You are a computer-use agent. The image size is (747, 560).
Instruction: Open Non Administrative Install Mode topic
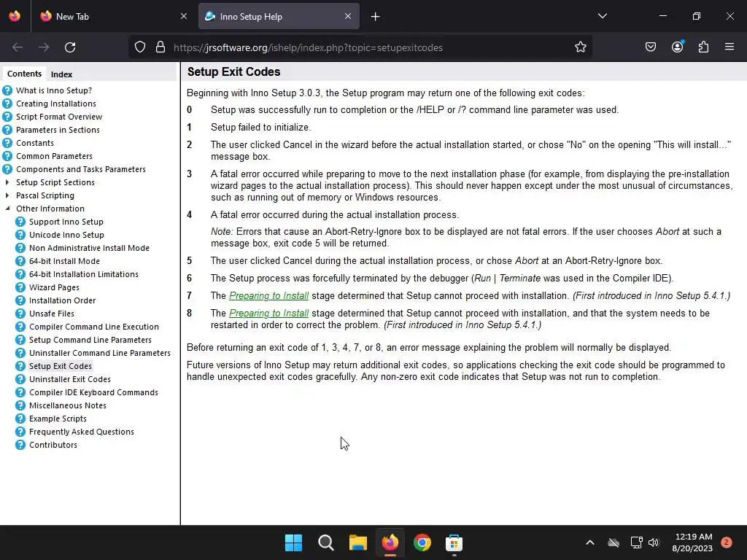[89, 248]
